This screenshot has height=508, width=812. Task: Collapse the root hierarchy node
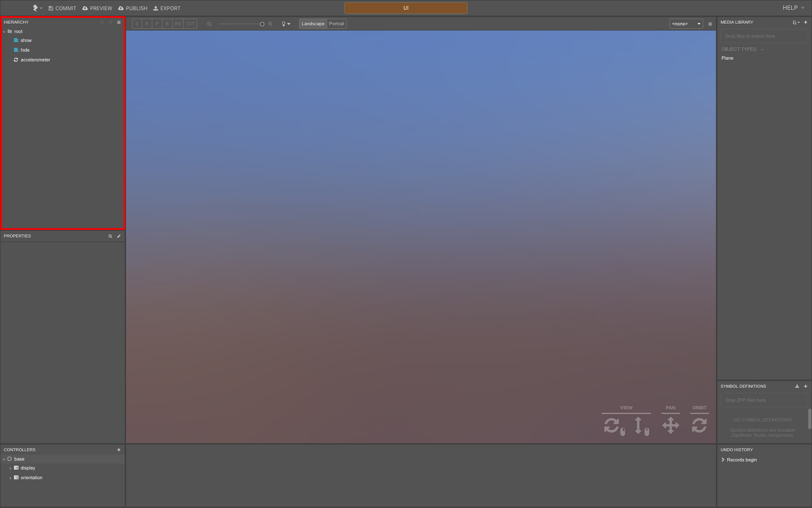4,32
